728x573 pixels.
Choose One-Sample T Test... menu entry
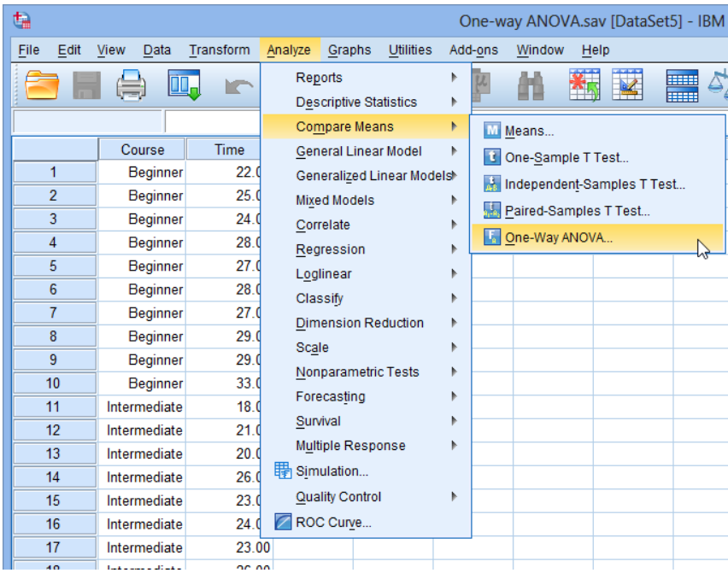[x=597, y=157]
